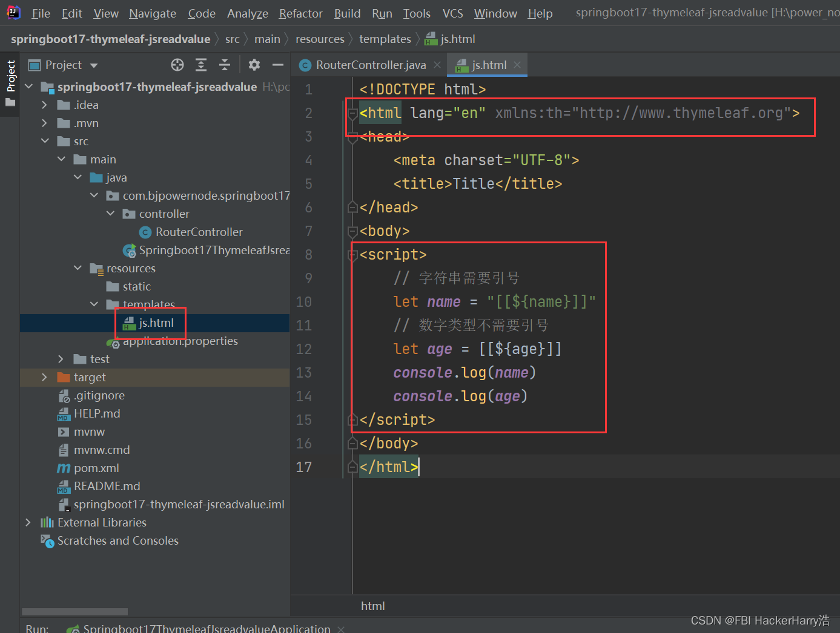Open the File menu

(x=41, y=13)
